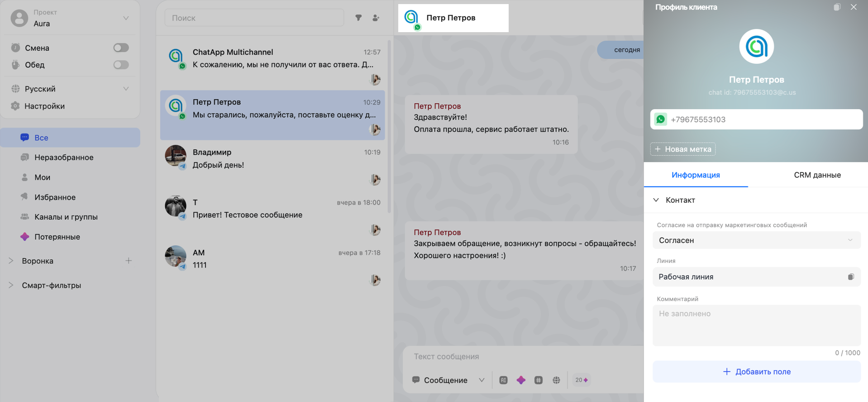
Task: Click the Добавить поле button
Action: [756, 372]
